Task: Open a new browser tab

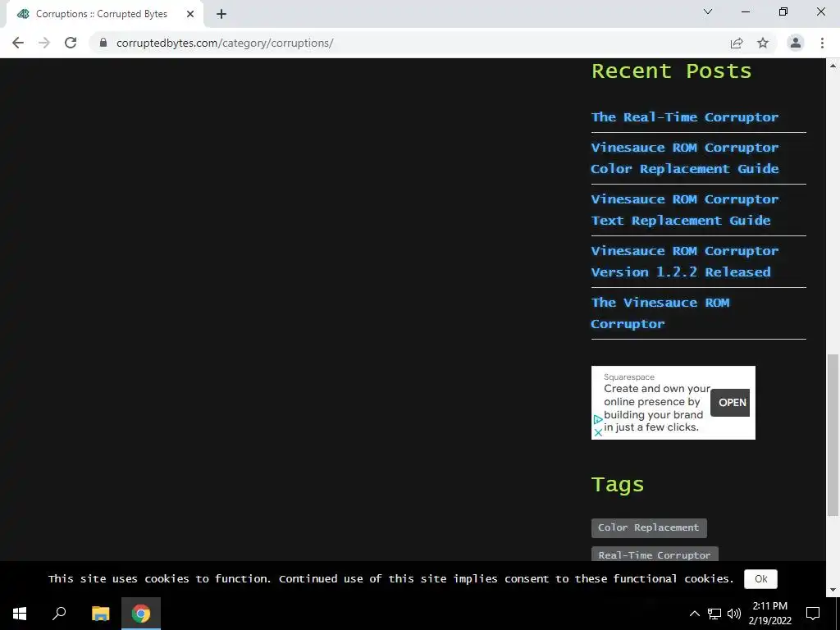Action: click(x=221, y=14)
